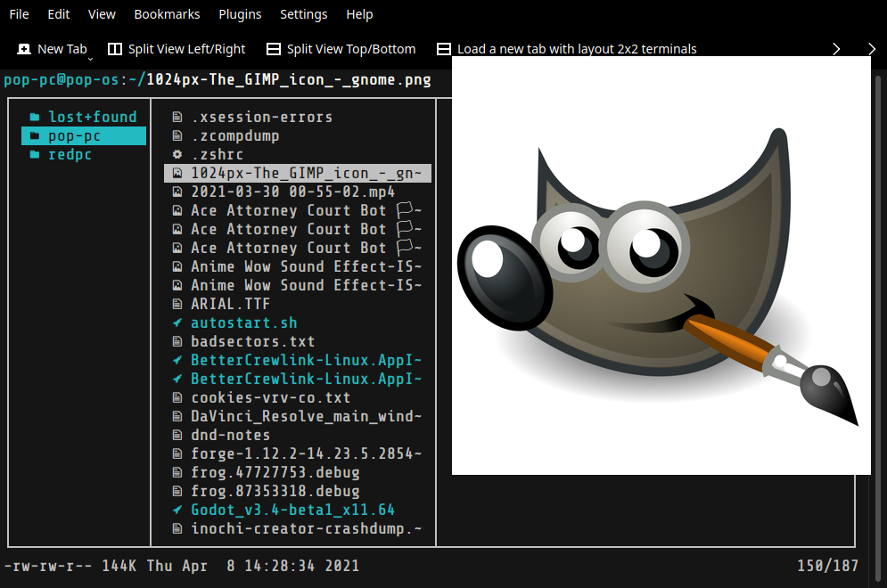The image size is (887, 588).
Task: Select lost+found directory name
Action: click(x=93, y=117)
